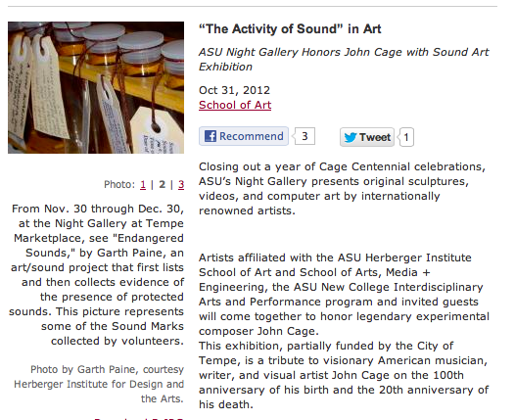Click the italic ASU Night Gallery subtitle
Image resolution: width=515 pixels, height=420 pixels.
pyautogui.click(x=344, y=59)
